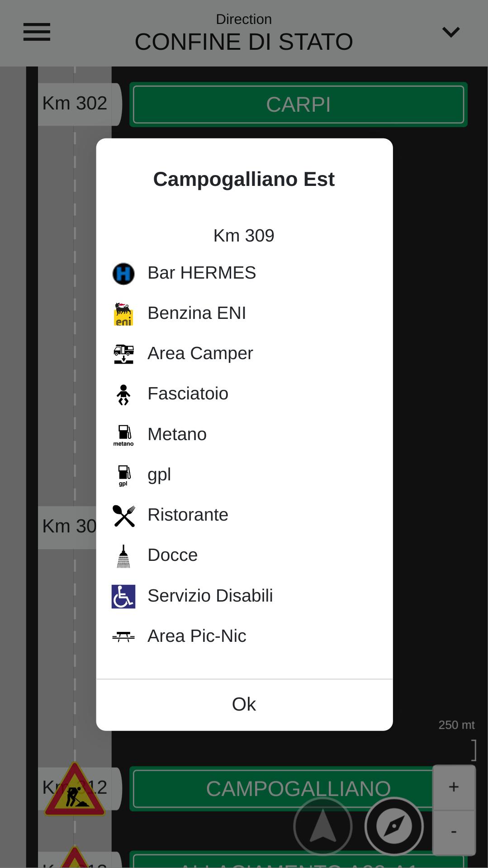Viewport: 488px width, 868px height.
Task: Open the CARPI exit sign
Action: [298, 104]
